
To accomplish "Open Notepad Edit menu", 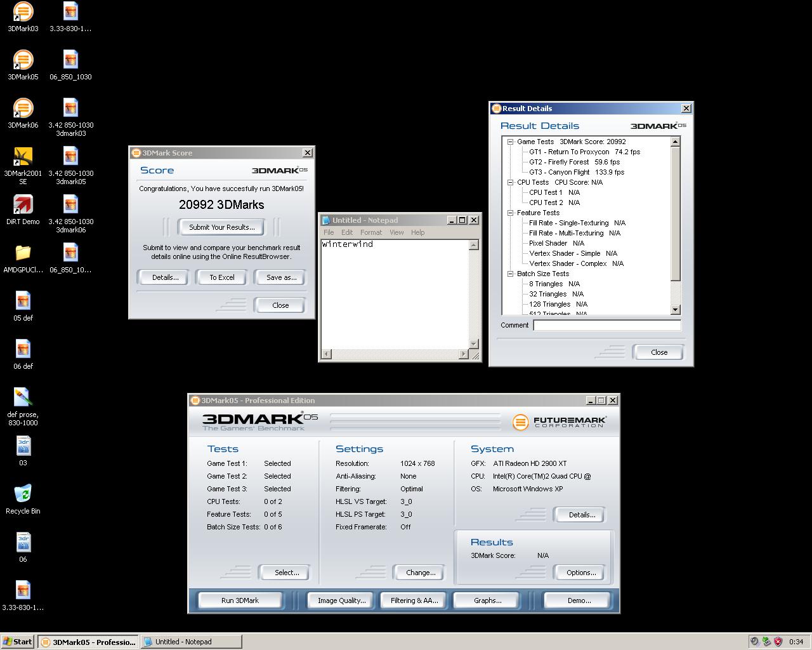I will click(347, 232).
